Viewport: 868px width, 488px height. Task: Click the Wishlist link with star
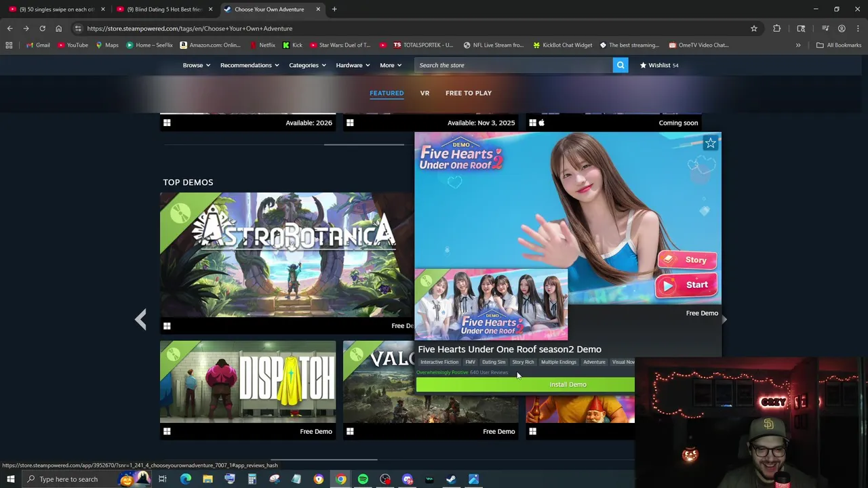[x=659, y=65]
